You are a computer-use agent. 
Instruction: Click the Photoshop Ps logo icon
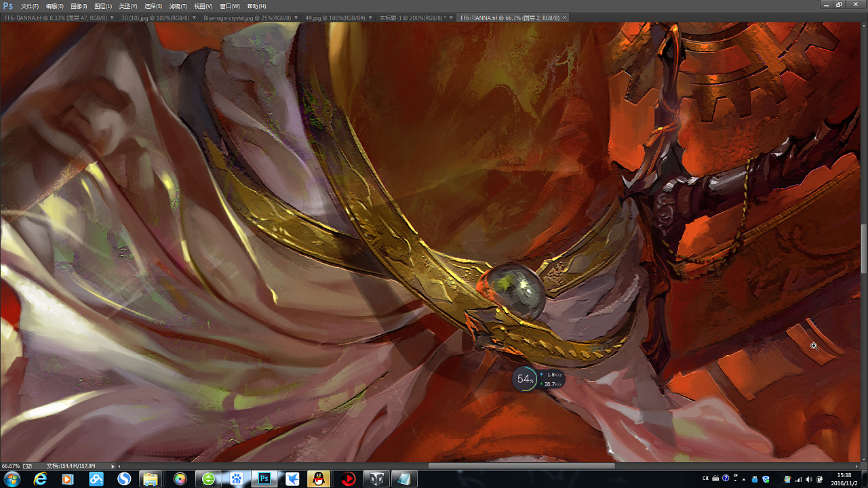pyautogui.click(x=8, y=6)
